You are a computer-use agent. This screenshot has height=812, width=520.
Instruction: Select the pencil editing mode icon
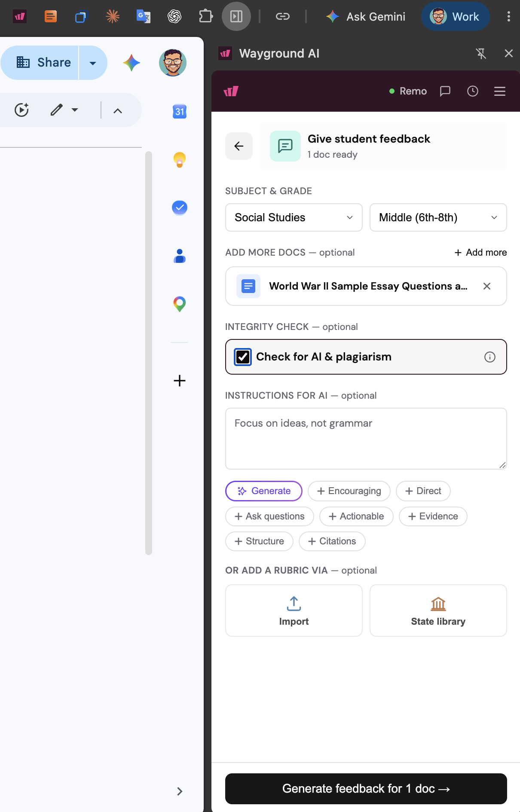[x=57, y=110]
